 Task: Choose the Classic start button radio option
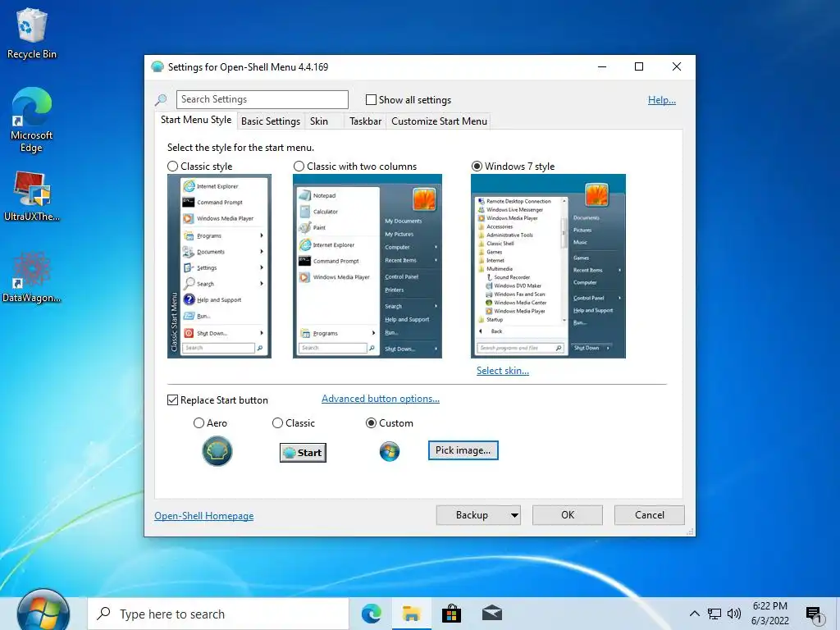(277, 423)
